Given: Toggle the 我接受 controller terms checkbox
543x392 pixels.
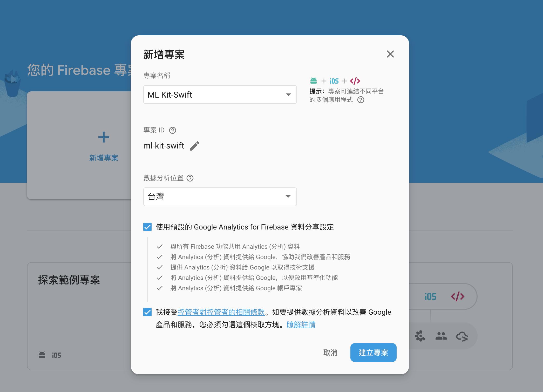Looking at the screenshot, I should [147, 312].
